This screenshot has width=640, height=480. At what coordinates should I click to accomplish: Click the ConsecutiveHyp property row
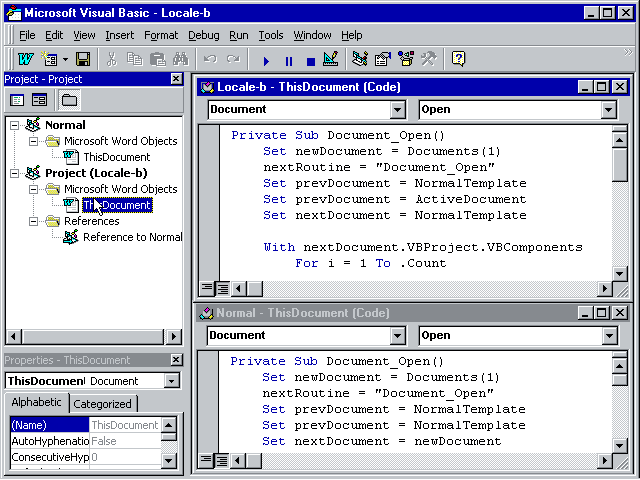pos(85,457)
